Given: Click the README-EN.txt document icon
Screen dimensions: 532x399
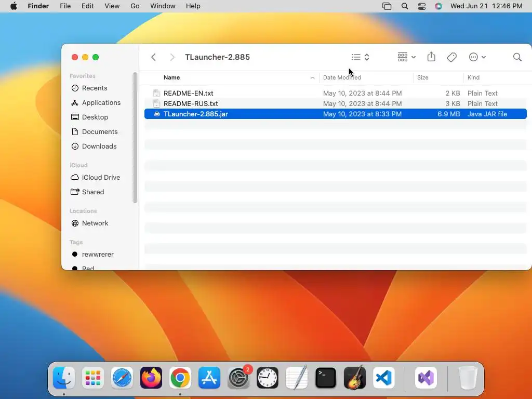Looking at the screenshot, I should coord(156,93).
